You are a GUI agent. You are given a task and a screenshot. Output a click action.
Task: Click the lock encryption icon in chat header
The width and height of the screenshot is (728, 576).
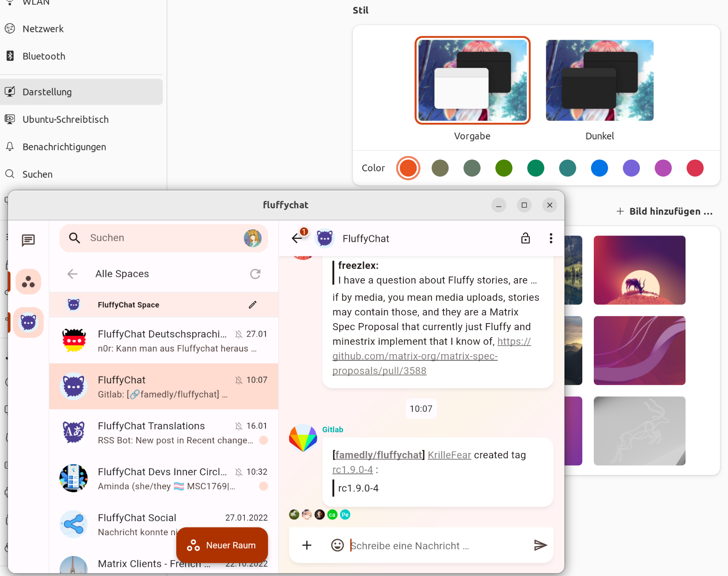(525, 238)
